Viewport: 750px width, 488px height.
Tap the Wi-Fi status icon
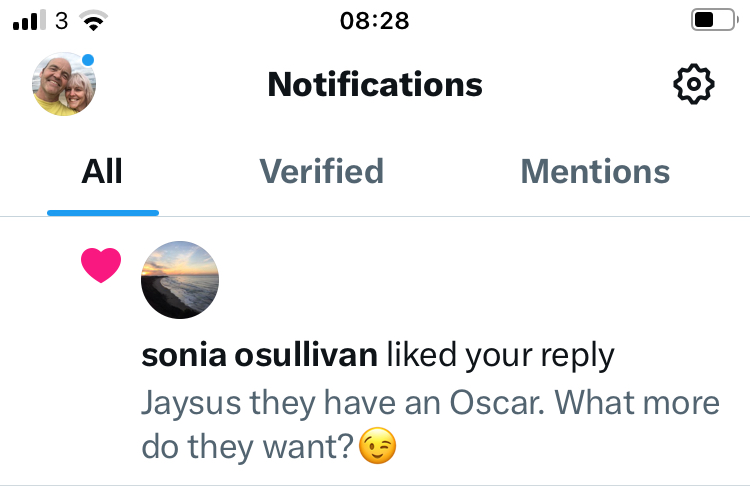[x=95, y=20]
